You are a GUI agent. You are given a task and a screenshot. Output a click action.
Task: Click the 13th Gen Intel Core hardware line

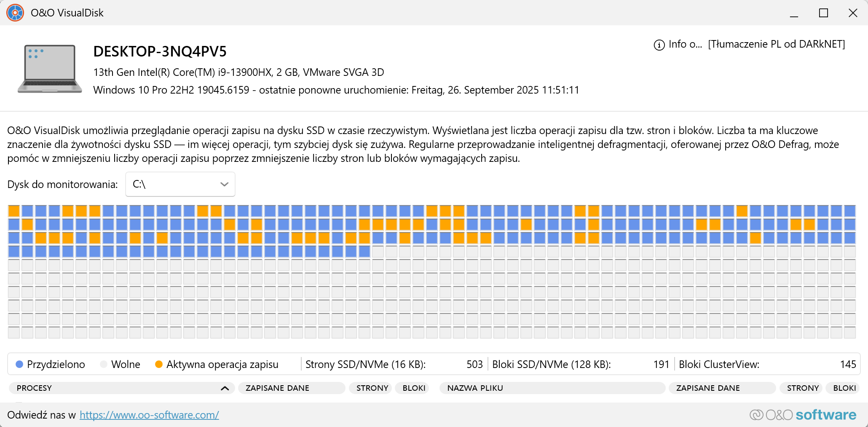point(238,72)
